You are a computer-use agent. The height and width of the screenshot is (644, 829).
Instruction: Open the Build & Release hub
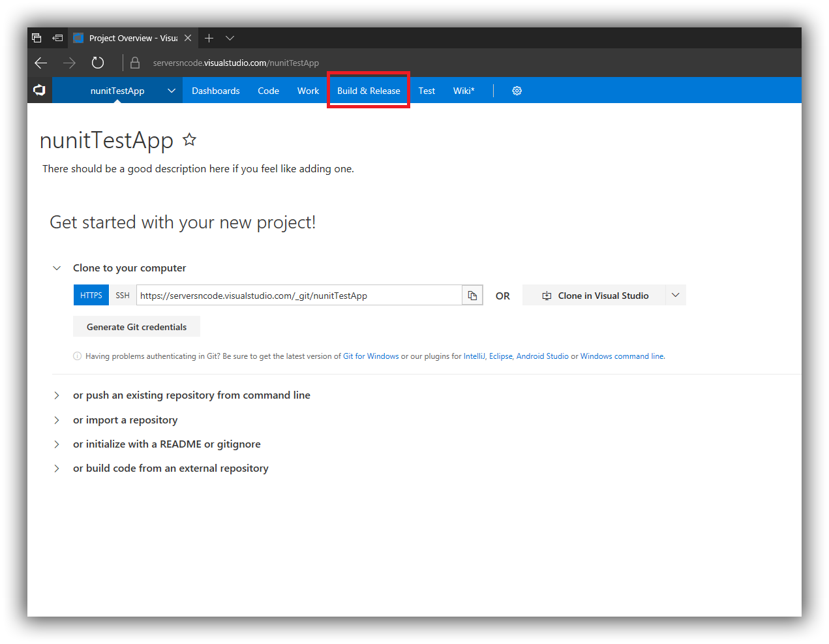369,91
